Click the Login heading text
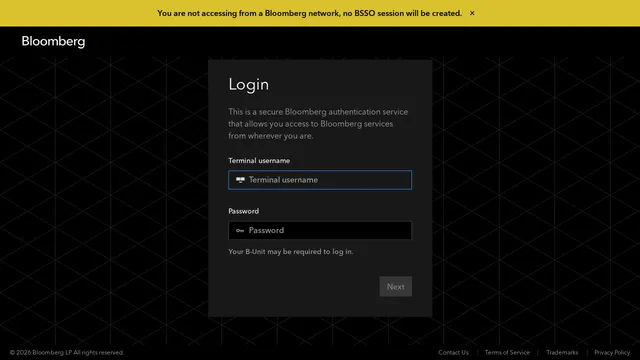The width and height of the screenshot is (640, 360). [x=249, y=84]
